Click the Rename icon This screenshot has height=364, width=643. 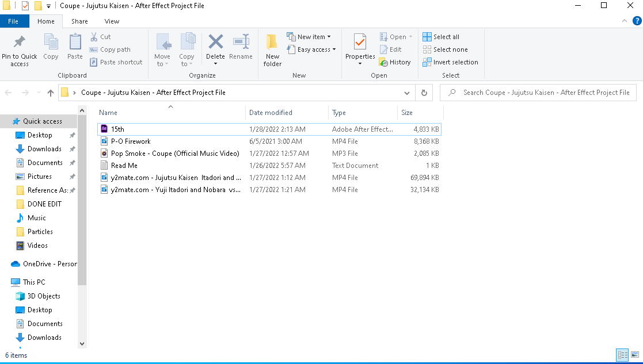click(241, 42)
